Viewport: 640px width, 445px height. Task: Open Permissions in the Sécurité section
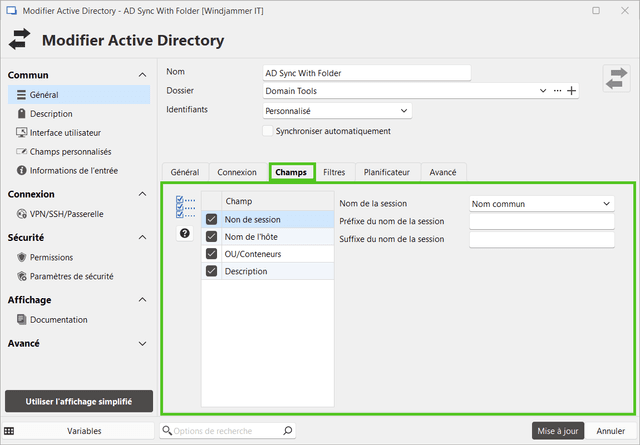coord(51,257)
